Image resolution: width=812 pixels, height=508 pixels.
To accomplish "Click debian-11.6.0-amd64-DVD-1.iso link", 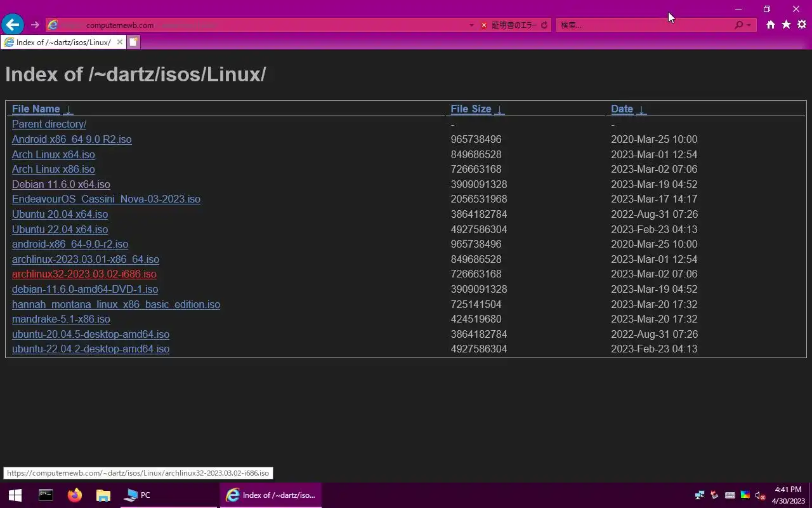I will tap(85, 290).
